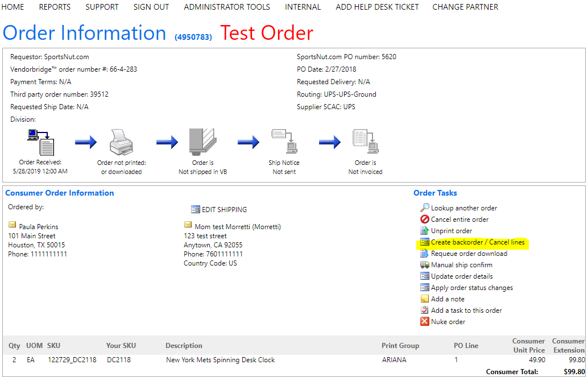Open the INTERNAL menu item
The width and height of the screenshot is (588, 377).
[303, 7]
